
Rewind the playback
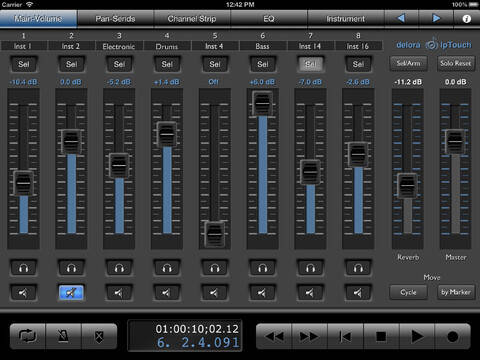pyautogui.click(x=274, y=336)
